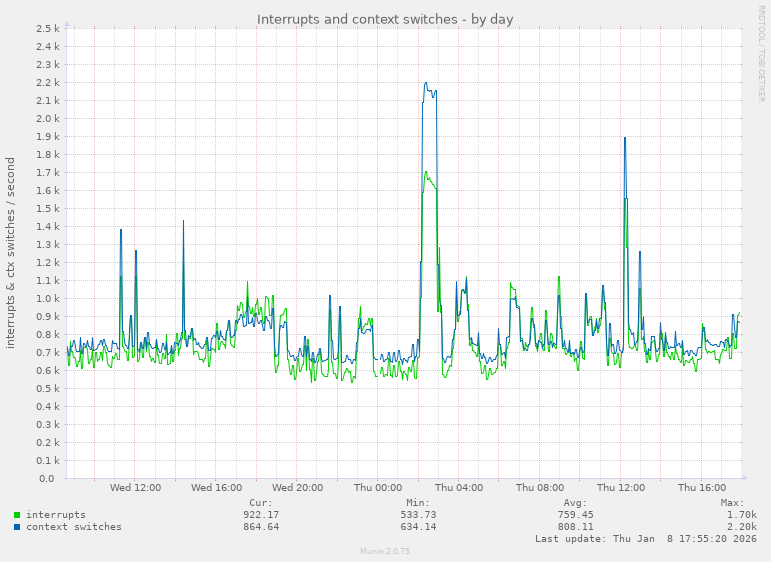Click the 'Max:' column header
This screenshot has height=562, width=771.
pyautogui.click(x=732, y=503)
